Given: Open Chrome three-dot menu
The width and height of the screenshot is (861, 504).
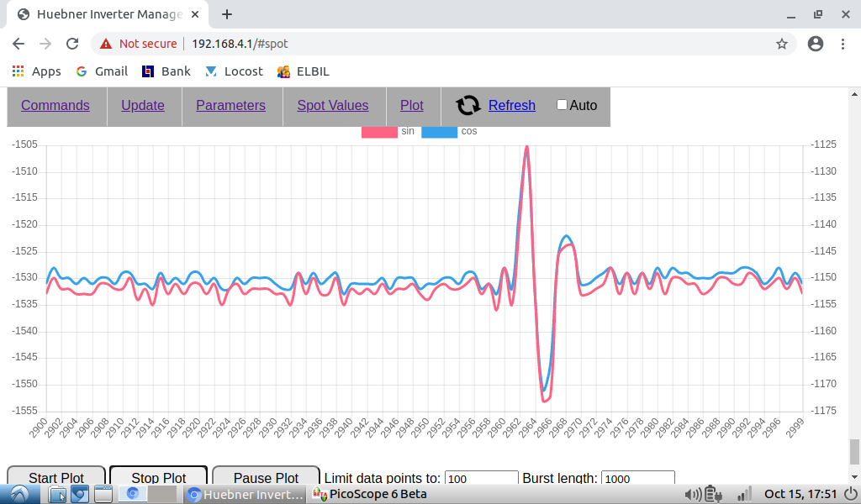Looking at the screenshot, I should click(x=843, y=44).
